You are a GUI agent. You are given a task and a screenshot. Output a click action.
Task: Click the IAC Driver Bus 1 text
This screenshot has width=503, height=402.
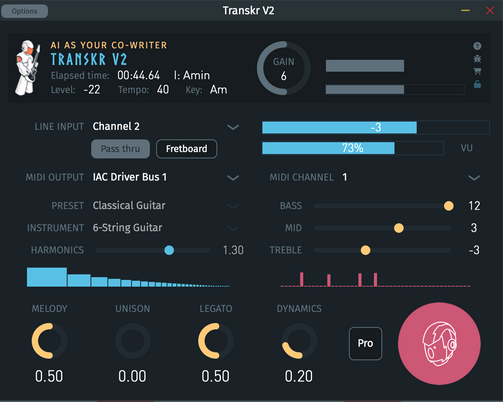[130, 177]
